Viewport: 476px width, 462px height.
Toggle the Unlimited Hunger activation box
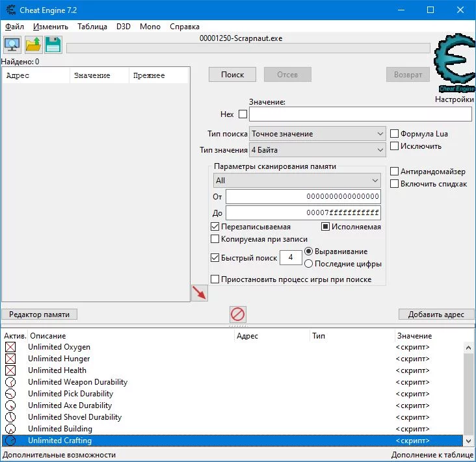coord(10,359)
